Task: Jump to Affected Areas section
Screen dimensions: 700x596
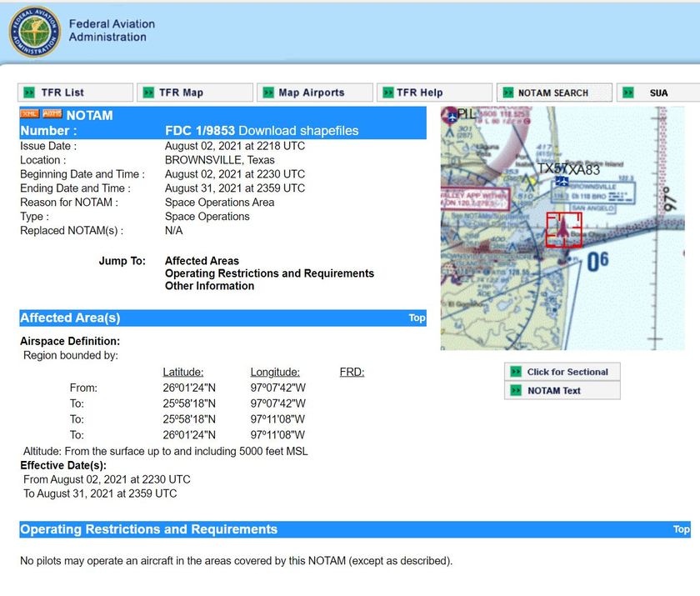Action: click(202, 261)
